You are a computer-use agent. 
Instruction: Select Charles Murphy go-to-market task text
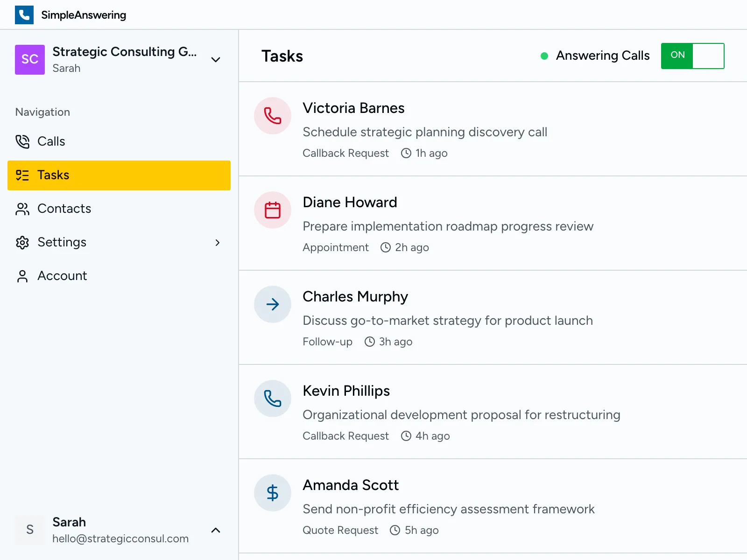pyautogui.click(x=447, y=321)
